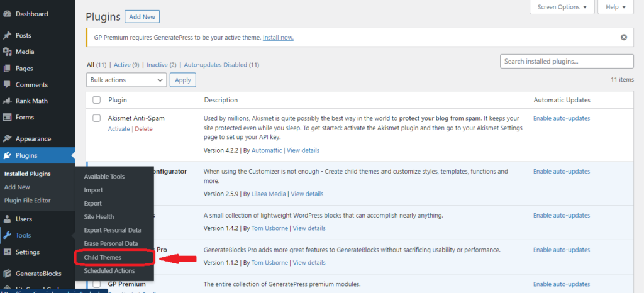This screenshot has height=293, width=644.
Task: Go to Installed Plugins submenu item
Action: click(28, 174)
